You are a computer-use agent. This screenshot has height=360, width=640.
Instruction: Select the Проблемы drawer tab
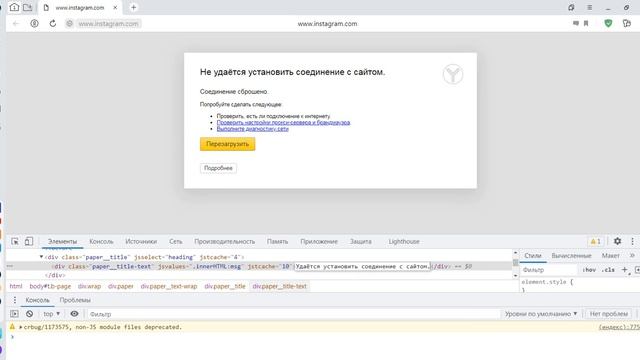[75, 300]
